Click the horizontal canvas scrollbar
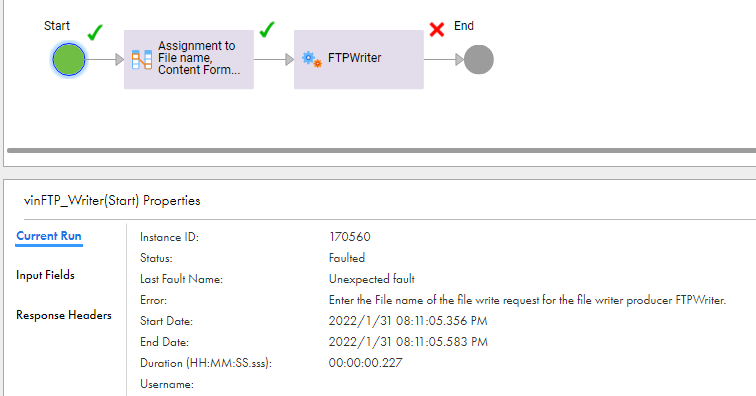 click(381, 150)
